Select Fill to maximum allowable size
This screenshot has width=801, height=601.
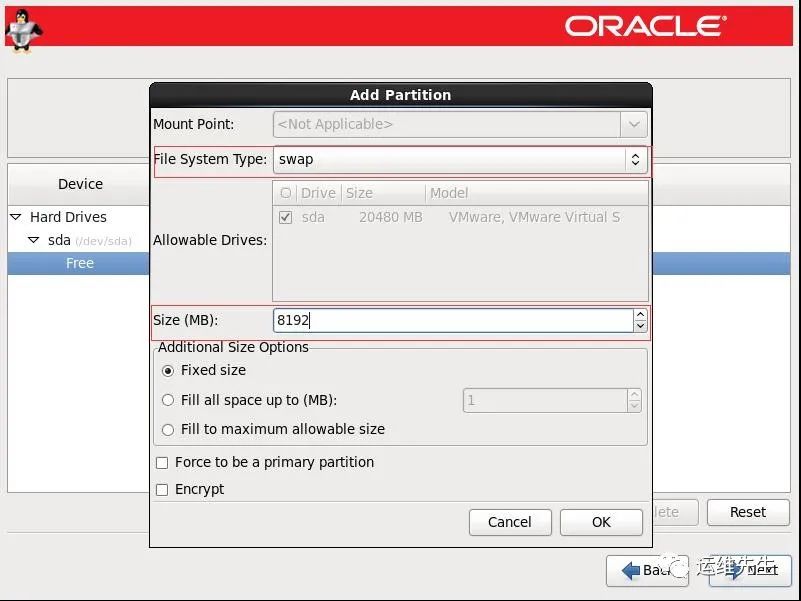pyautogui.click(x=273, y=429)
